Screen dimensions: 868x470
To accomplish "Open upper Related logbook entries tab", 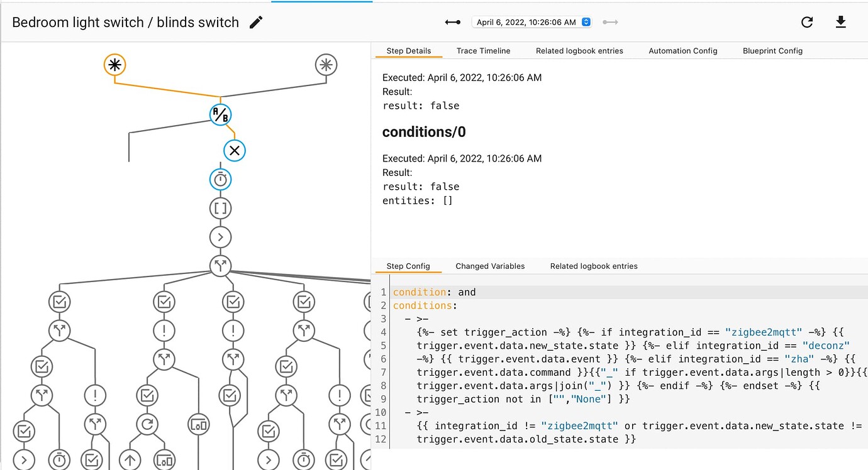I will click(579, 51).
